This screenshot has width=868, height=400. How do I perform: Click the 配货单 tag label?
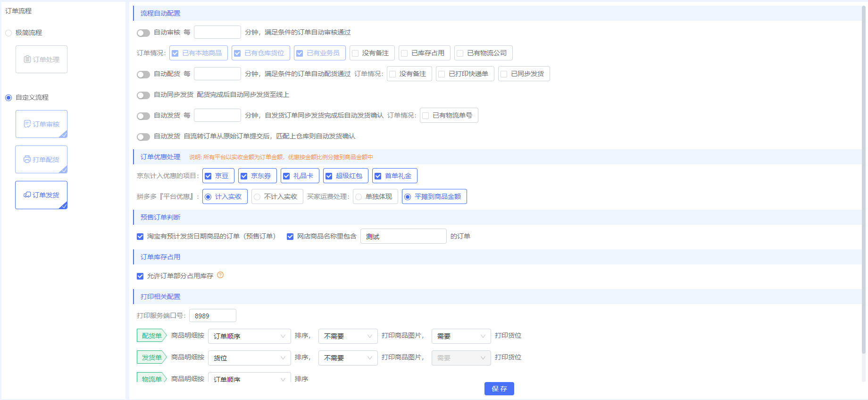point(152,336)
